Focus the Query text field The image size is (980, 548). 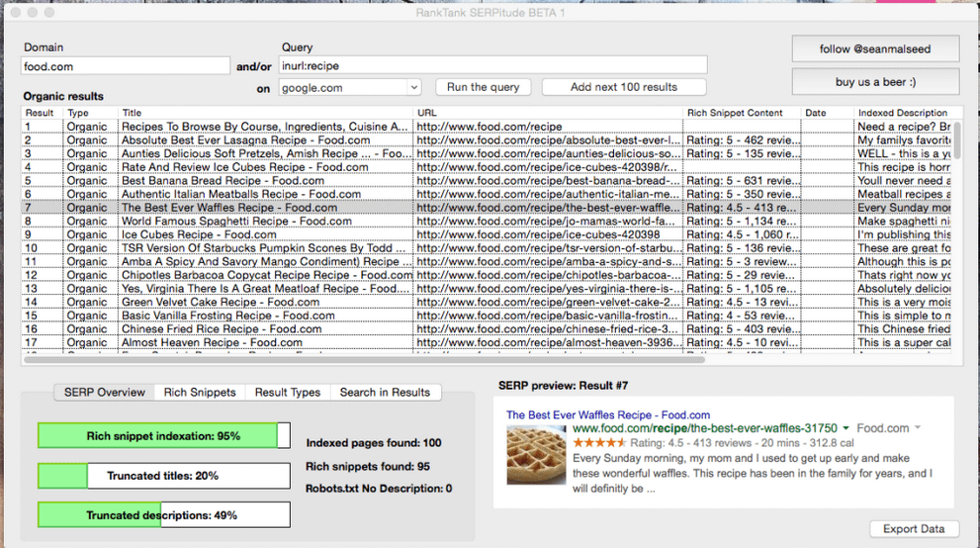[493, 65]
